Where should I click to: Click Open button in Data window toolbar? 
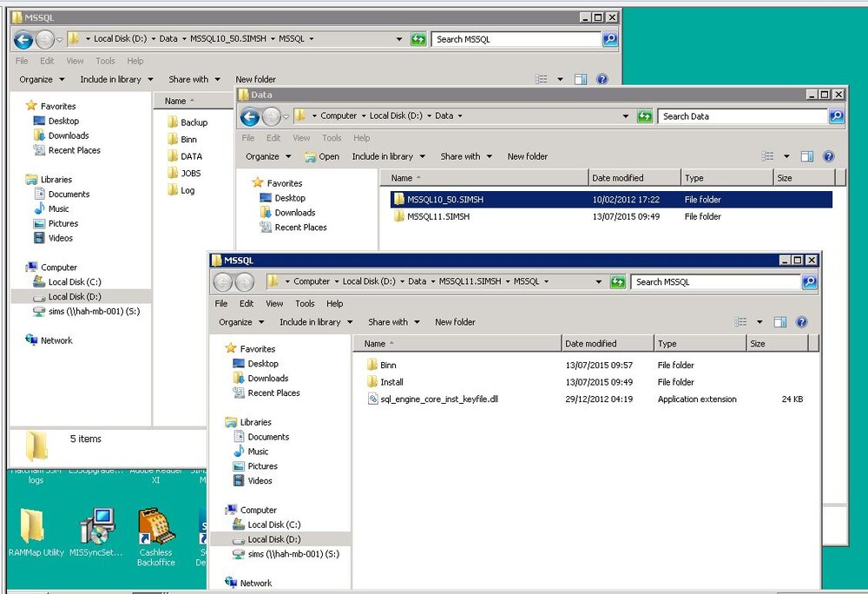click(x=322, y=156)
